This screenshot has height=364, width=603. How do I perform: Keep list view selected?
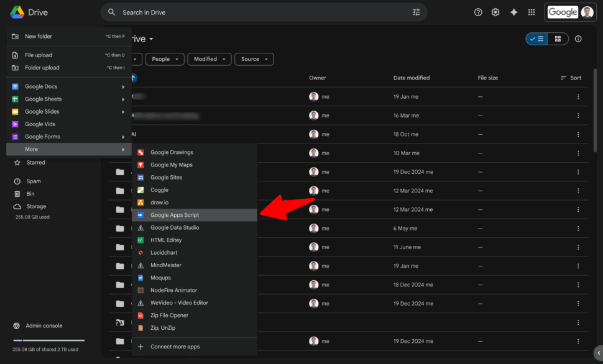coord(535,39)
